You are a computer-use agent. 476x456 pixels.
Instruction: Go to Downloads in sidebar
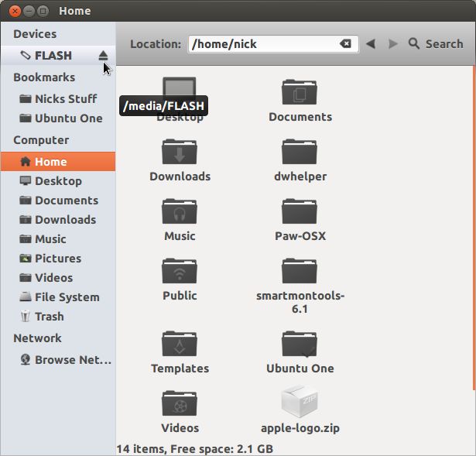[x=58, y=220]
